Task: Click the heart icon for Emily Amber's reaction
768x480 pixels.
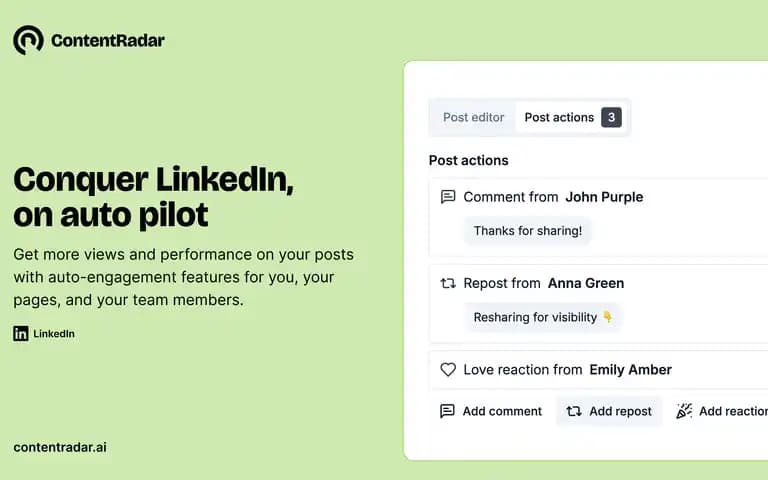Action: tap(448, 370)
